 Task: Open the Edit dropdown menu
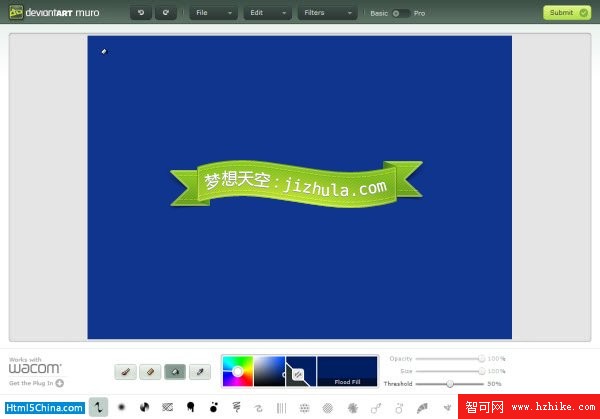pyautogui.click(x=267, y=13)
